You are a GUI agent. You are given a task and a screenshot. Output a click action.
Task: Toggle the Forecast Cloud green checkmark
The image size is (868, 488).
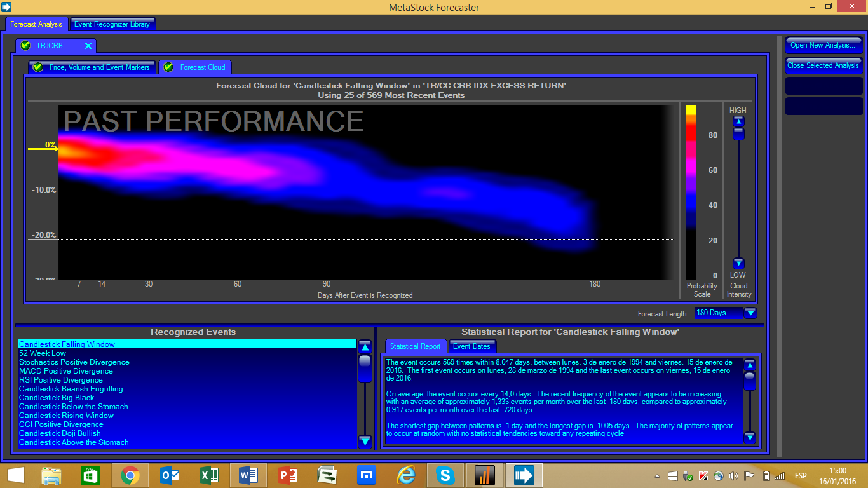tap(168, 67)
